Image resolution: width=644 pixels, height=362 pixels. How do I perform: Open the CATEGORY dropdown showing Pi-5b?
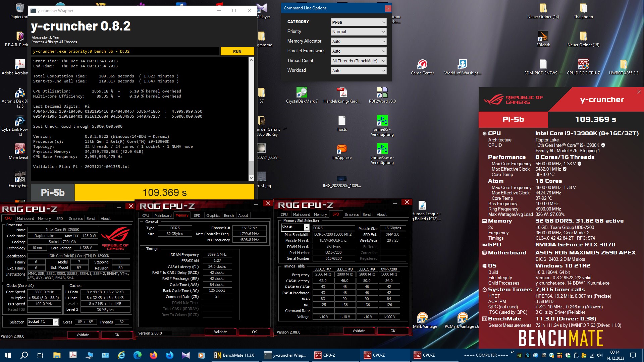click(359, 22)
